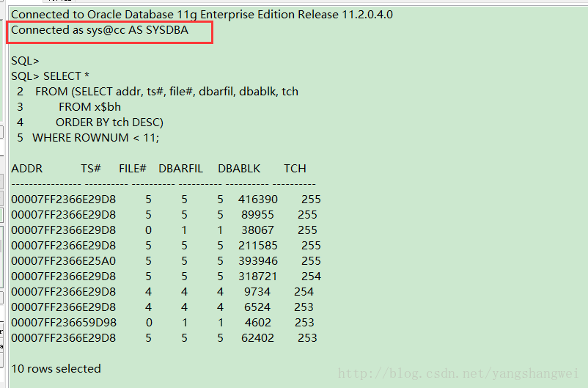Click TCH value 253 in the 6524 row

(304, 307)
